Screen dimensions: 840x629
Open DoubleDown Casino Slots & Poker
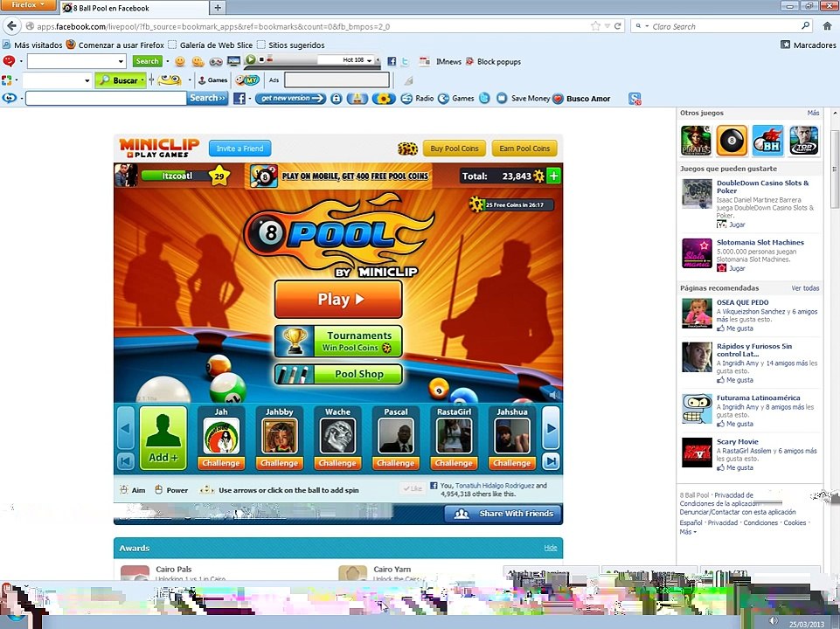(763, 187)
